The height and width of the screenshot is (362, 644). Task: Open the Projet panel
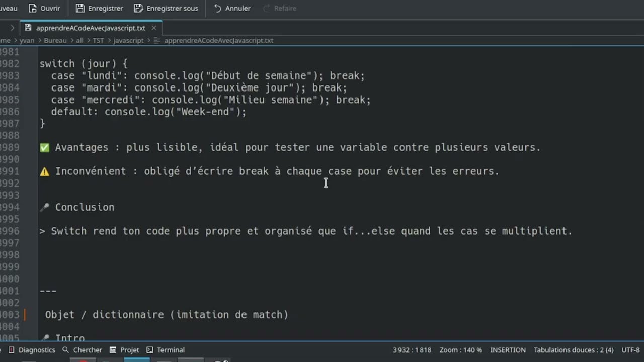124,350
